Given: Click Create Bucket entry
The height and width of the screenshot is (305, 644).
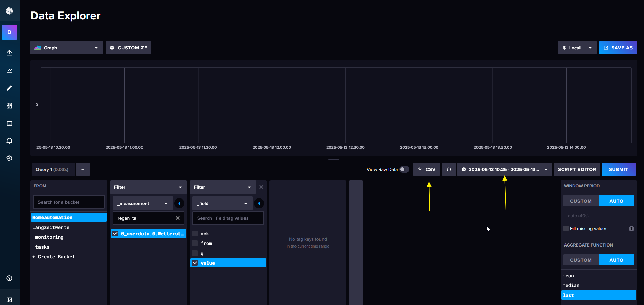Looking at the screenshot, I should coord(69,257).
